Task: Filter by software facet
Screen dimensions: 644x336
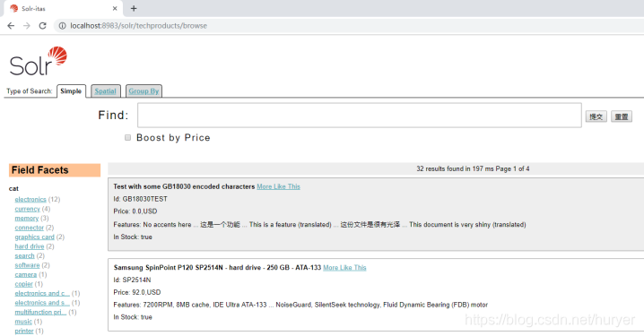Action: (27, 265)
